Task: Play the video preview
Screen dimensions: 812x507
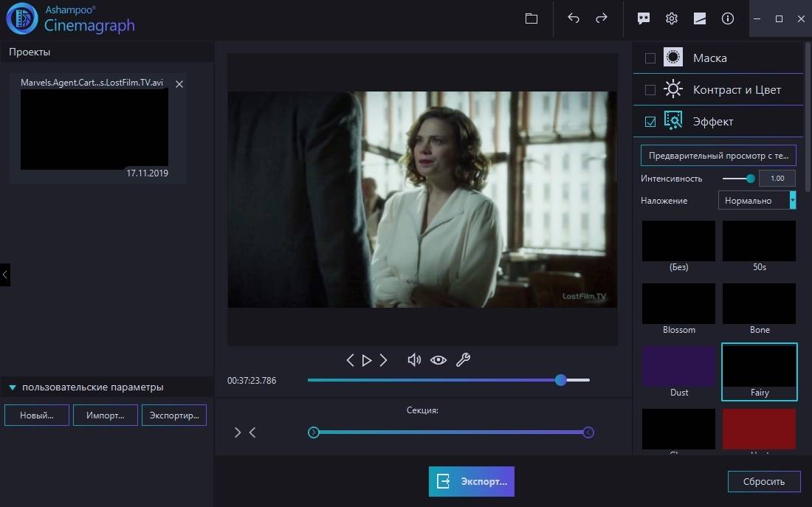Action: pyautogui.click(x=367, y=360)
